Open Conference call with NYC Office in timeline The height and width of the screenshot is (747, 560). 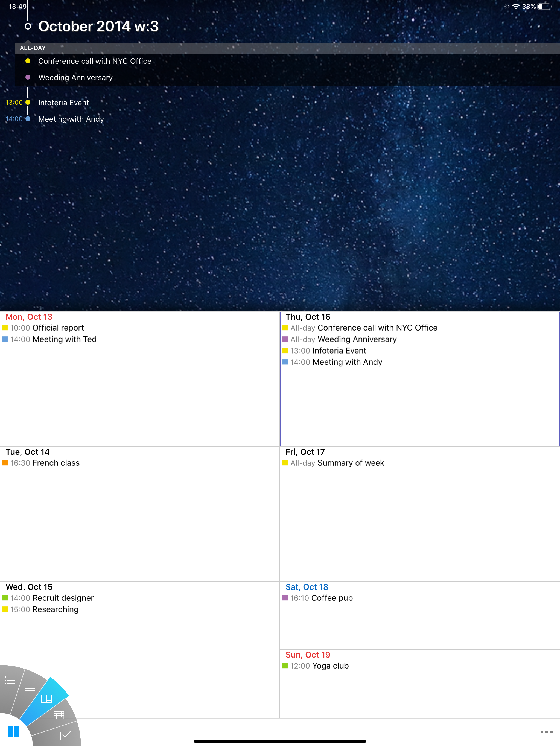point(95,61)
